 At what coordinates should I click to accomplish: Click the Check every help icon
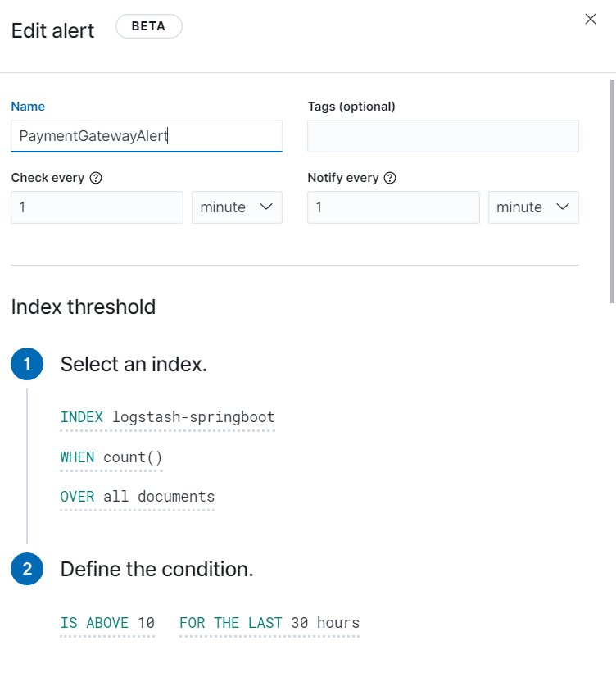[x=96, y=178]
